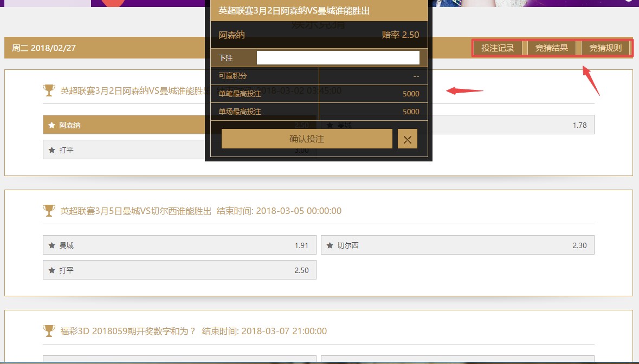Image resolution: width=639 pixels, height=364 pixels.
Task: Click the dialog header title 英超联赛3月2日阿森纳VS曼城谁能胜出
Action: point(294,11)
